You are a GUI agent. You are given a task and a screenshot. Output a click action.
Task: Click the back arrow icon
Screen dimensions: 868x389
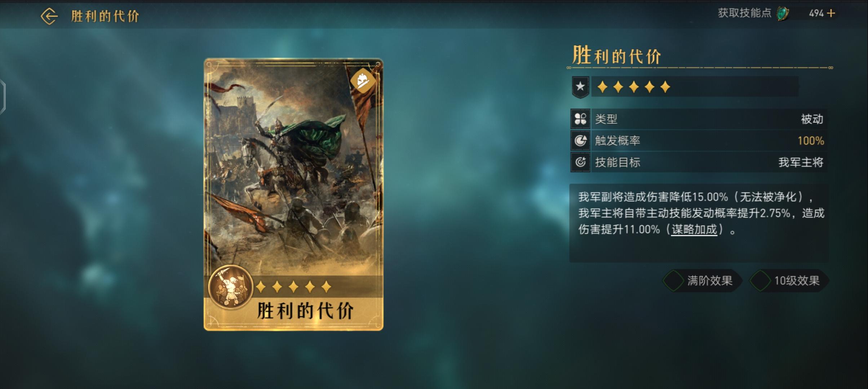[49, 16]
